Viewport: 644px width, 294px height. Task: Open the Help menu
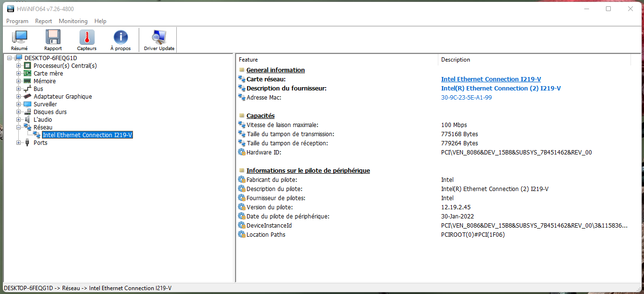100,21
